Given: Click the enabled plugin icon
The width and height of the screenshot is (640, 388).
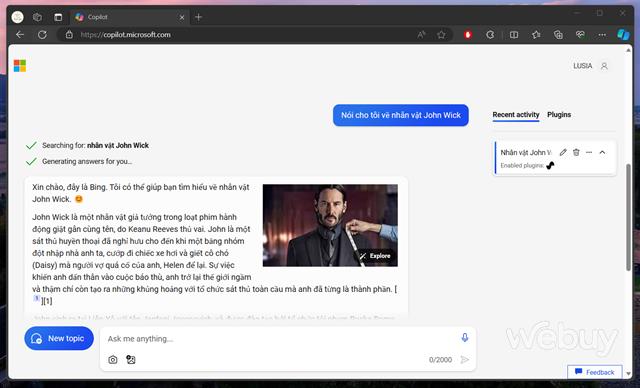Looking at the screenshot, I should (551, 165).
